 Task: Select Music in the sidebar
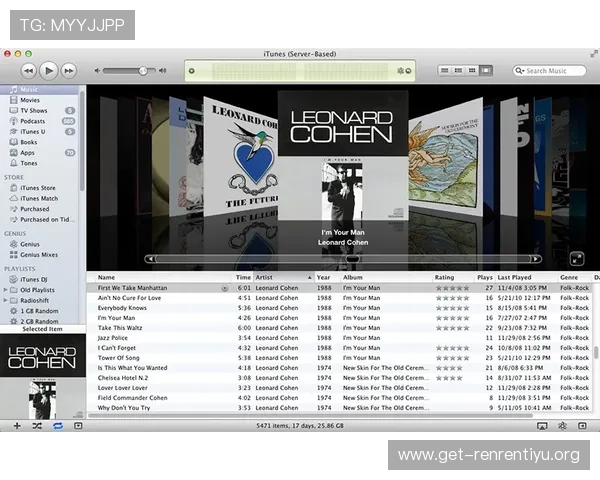(39, 90)
